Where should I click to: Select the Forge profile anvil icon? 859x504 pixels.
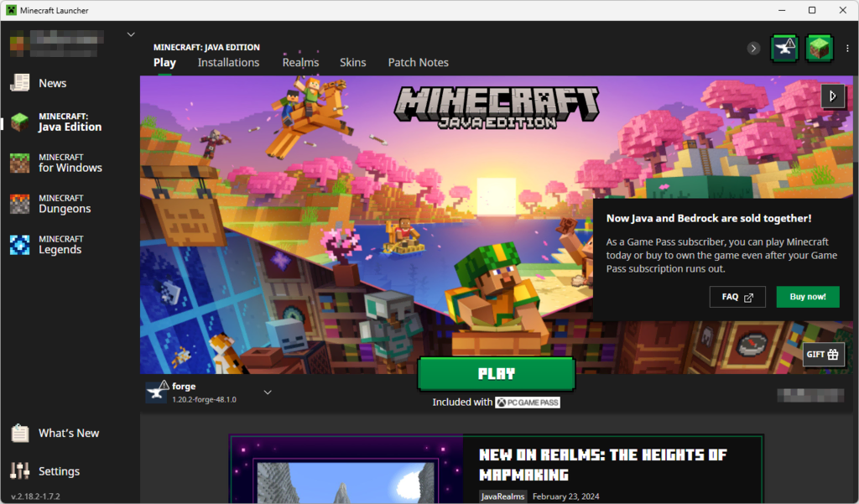[784, 48]
